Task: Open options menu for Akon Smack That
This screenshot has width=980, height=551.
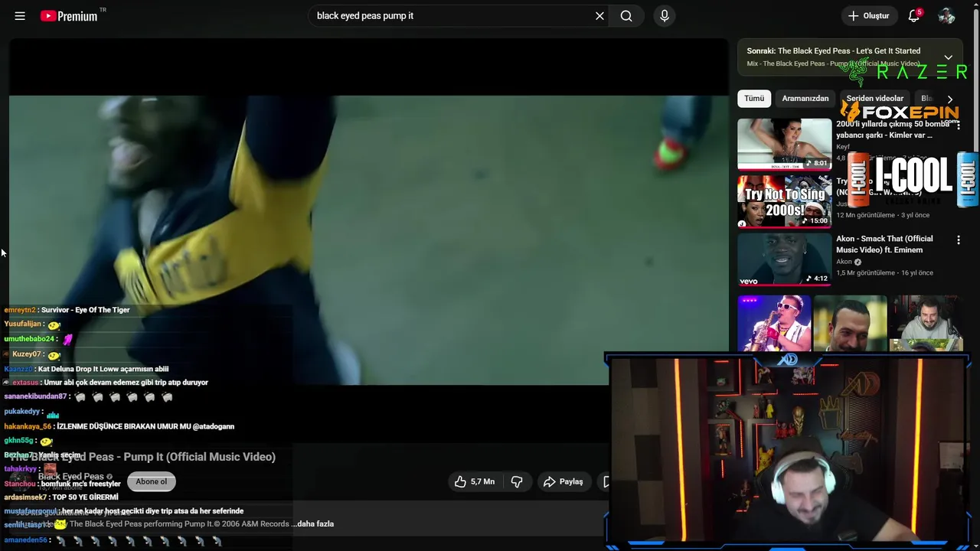Action: click(958, 240)
